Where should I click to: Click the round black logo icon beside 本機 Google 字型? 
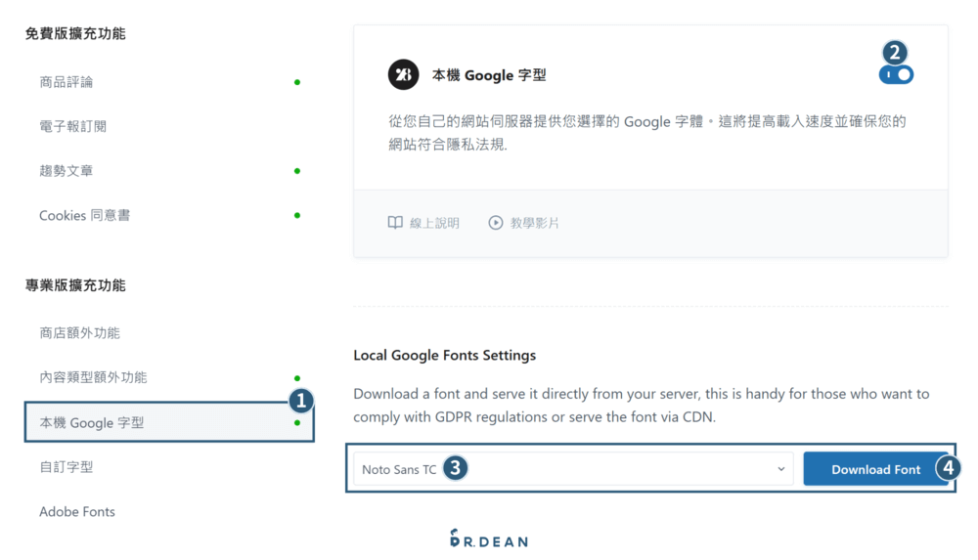point(403,75)
